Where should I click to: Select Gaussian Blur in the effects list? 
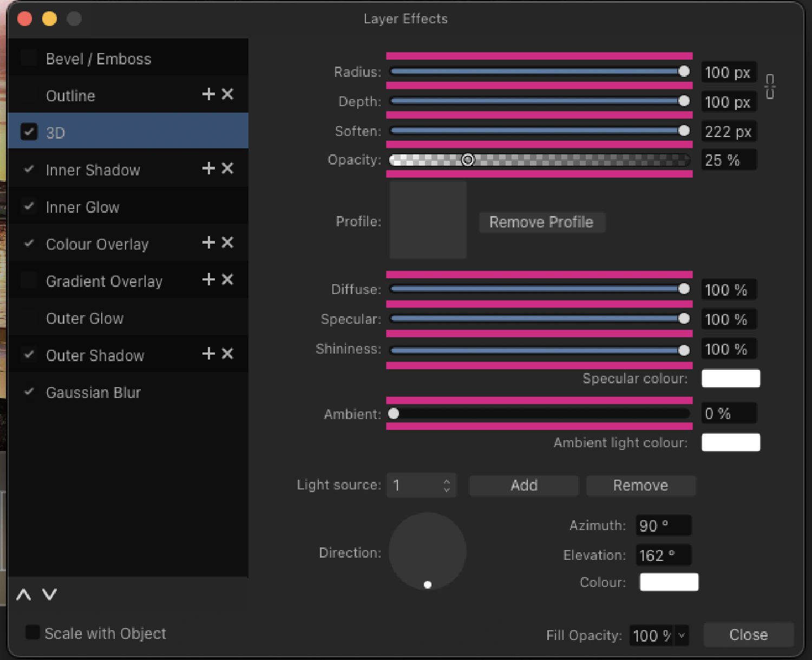93,393
